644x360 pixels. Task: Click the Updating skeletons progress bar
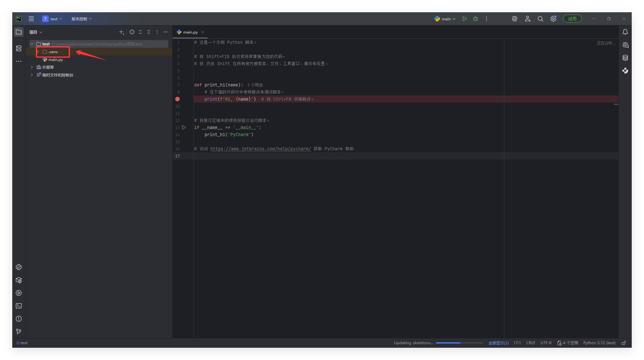[x=459, y=343]
